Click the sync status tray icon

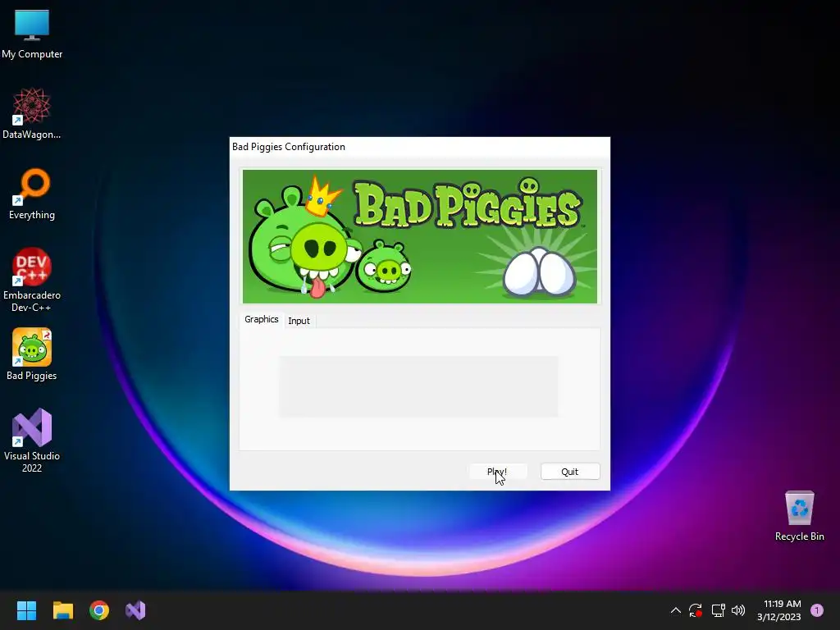point(696,610)
